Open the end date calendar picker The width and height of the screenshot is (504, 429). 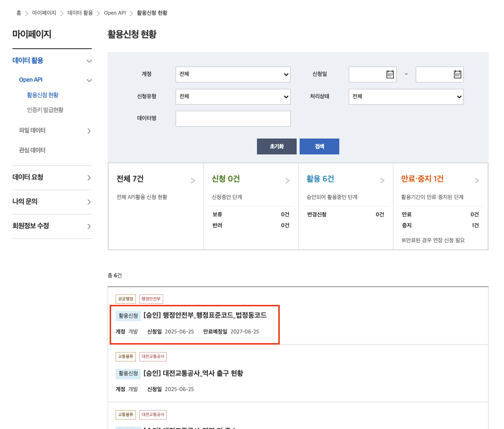click(x=457, y=74)
